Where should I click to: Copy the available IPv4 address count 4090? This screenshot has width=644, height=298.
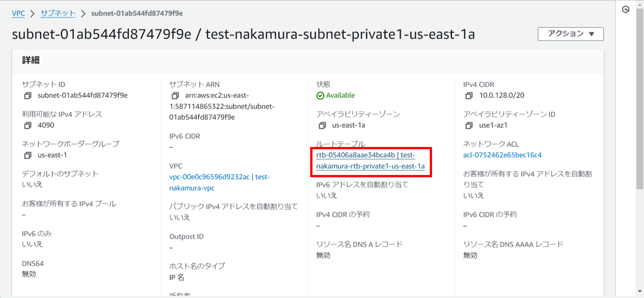pos(28,125)
